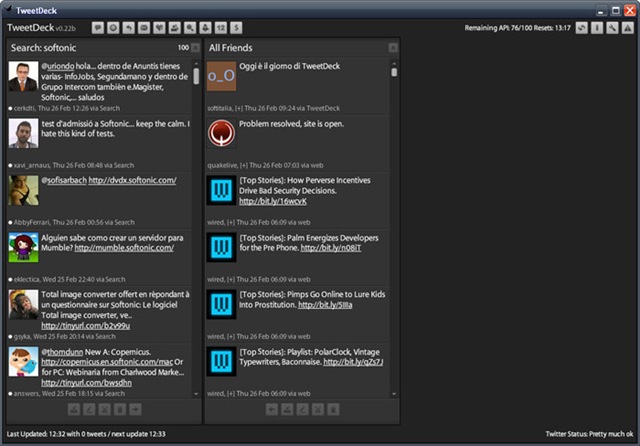This screenshot has width=640, height=446.
Task: Click the All Friends column scrollbar thumb
Action: tap(394, 72)
